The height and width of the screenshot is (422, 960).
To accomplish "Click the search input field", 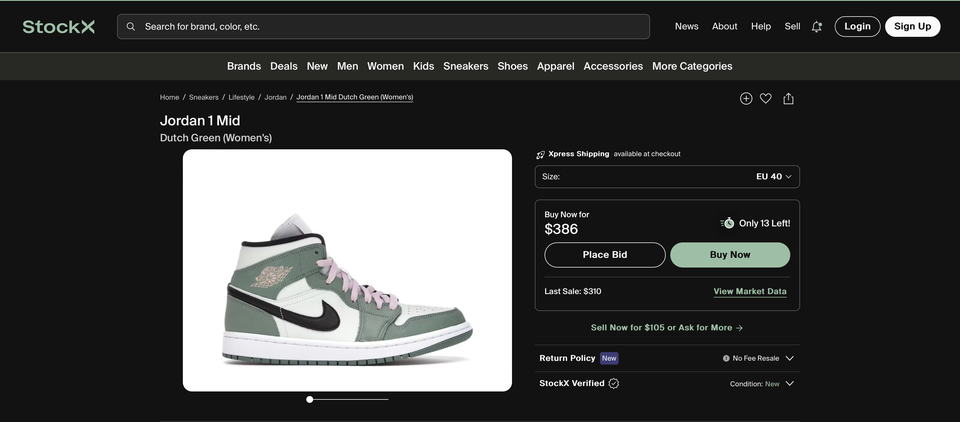I will click(x=383, y=26).
